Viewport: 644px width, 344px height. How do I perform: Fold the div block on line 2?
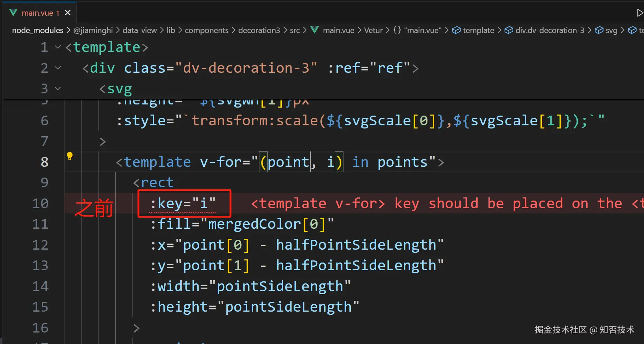click(58, 68)
